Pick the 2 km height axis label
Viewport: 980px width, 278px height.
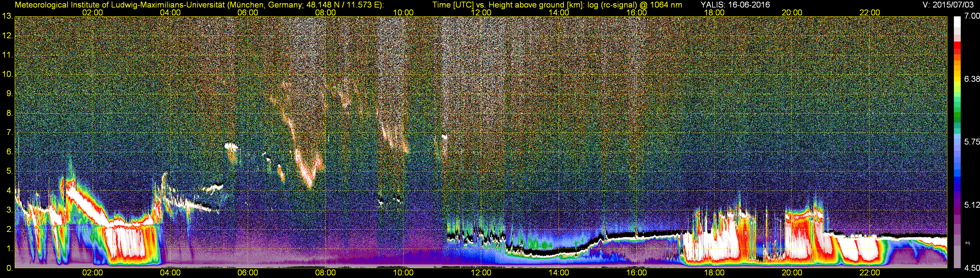9,229
